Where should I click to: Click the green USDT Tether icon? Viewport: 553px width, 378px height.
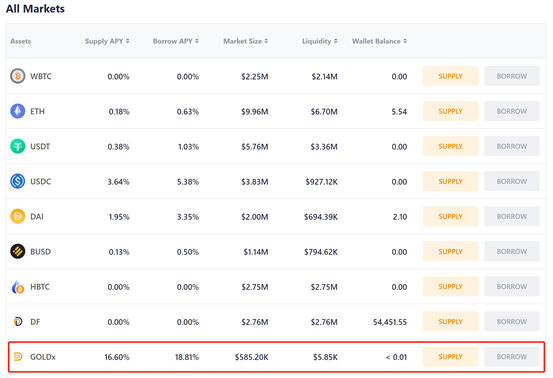click(x=18, y=146)
